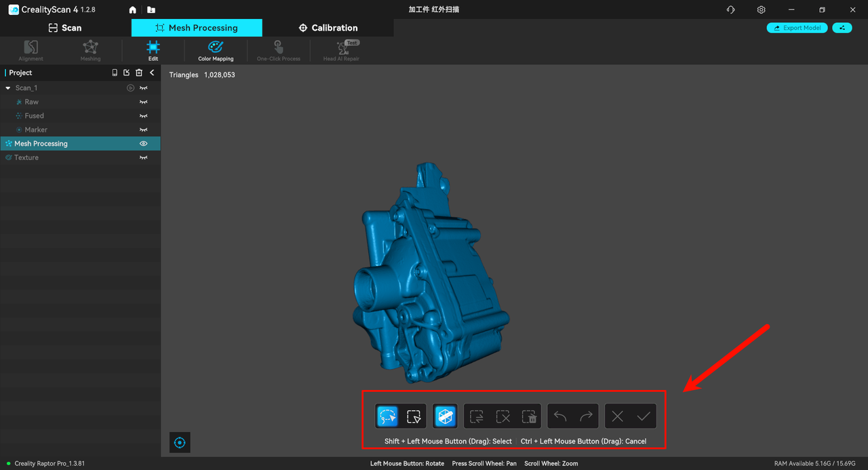Click the invert selection icon
The height and width of the screenshot is (470, 868).
tap(476, 416)
